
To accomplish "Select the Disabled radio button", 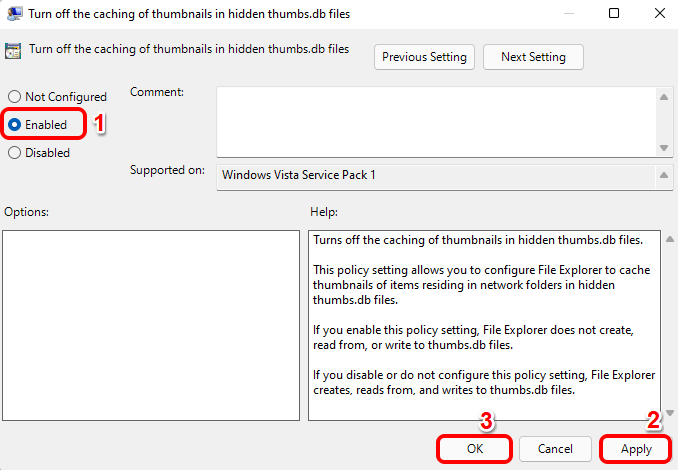I will pos(14,153).
